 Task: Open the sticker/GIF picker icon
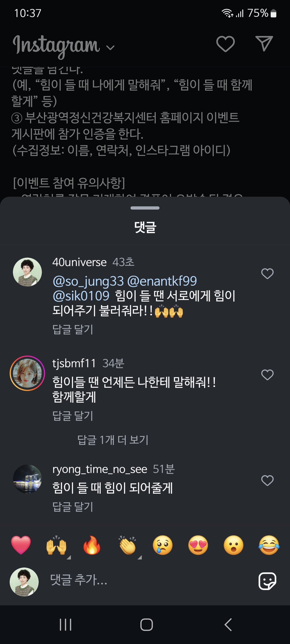[267, 581]
